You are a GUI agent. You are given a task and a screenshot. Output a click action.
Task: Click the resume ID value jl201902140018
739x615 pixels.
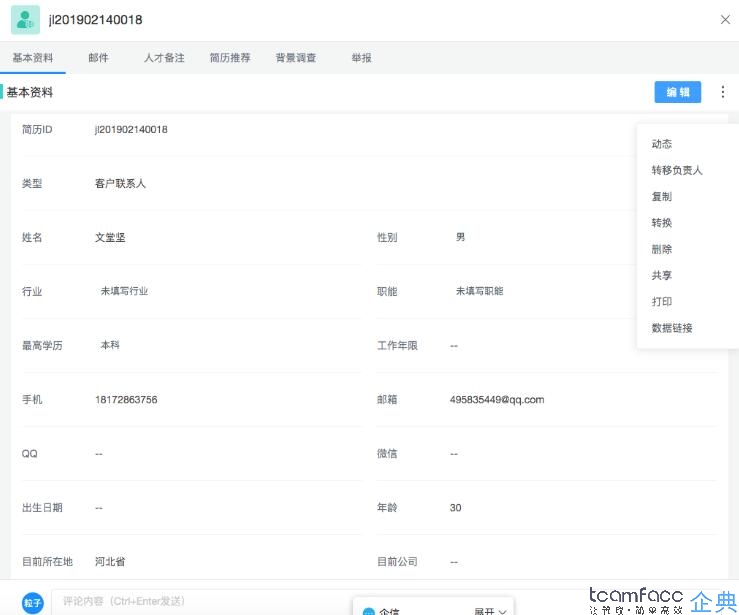click(131, 130)
